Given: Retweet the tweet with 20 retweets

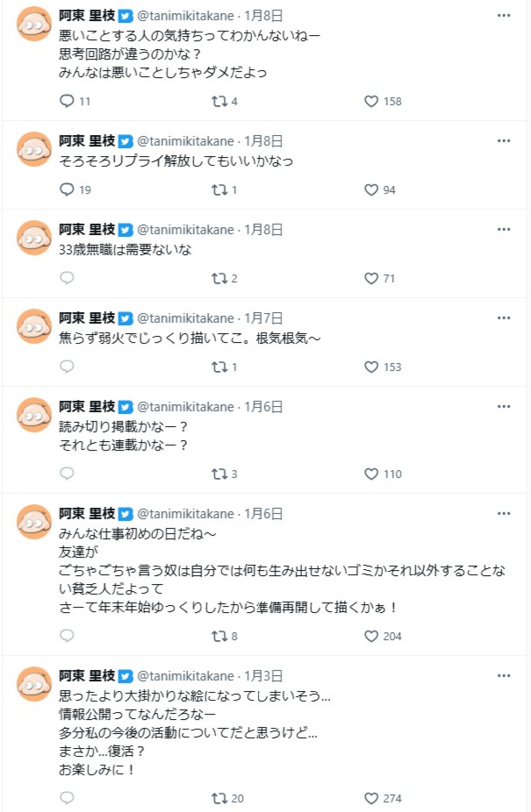Looking at the screenshot, I should [219, 799].
